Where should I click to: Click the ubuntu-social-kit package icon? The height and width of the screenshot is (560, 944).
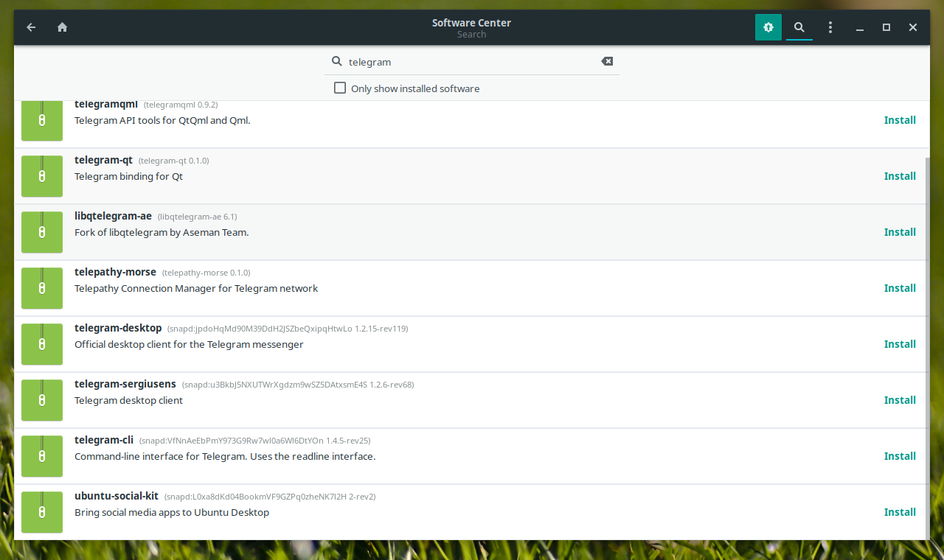[x=42, y=512]
